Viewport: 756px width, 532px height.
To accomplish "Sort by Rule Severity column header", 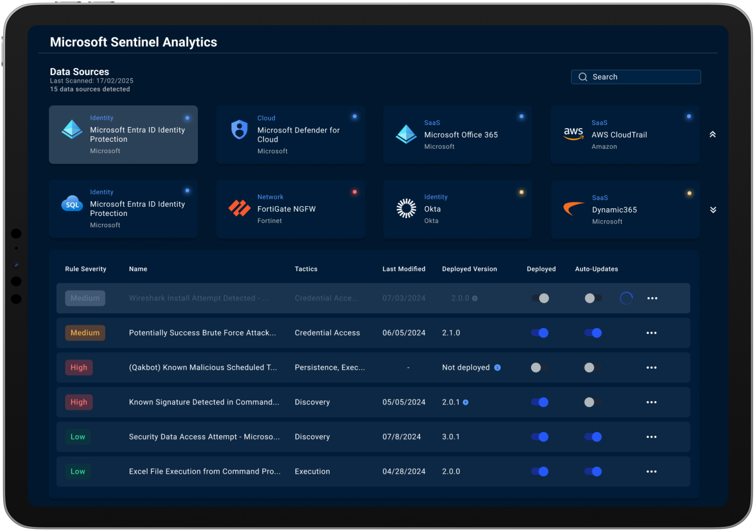I will pyautogui.click(x=86, y=269).
